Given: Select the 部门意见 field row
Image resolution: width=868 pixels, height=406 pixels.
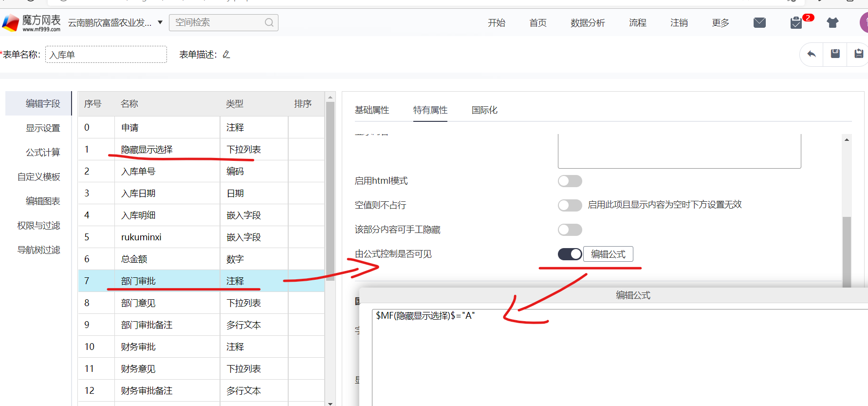Looking at the screenshot, I should [201, 303].
